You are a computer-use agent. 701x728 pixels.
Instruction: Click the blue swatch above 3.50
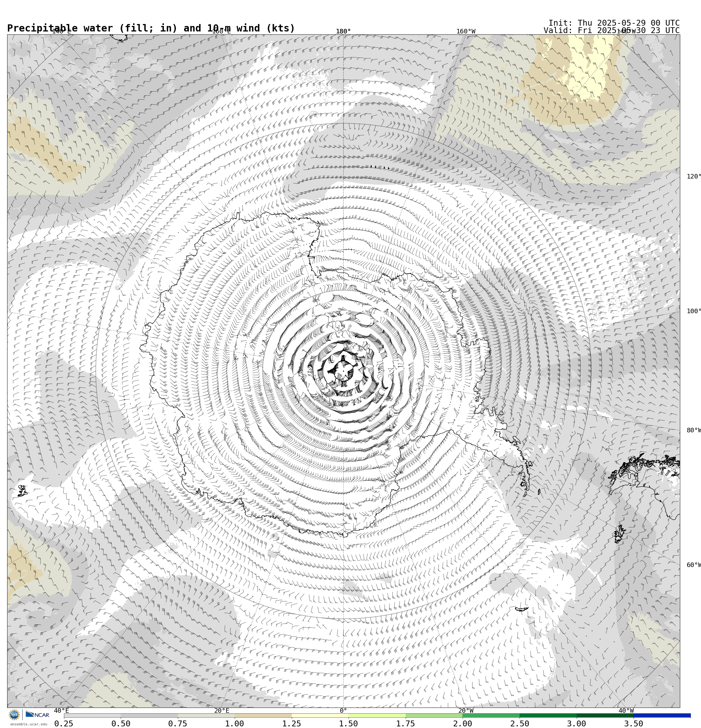pyautogui.click(x=662, y=715)
